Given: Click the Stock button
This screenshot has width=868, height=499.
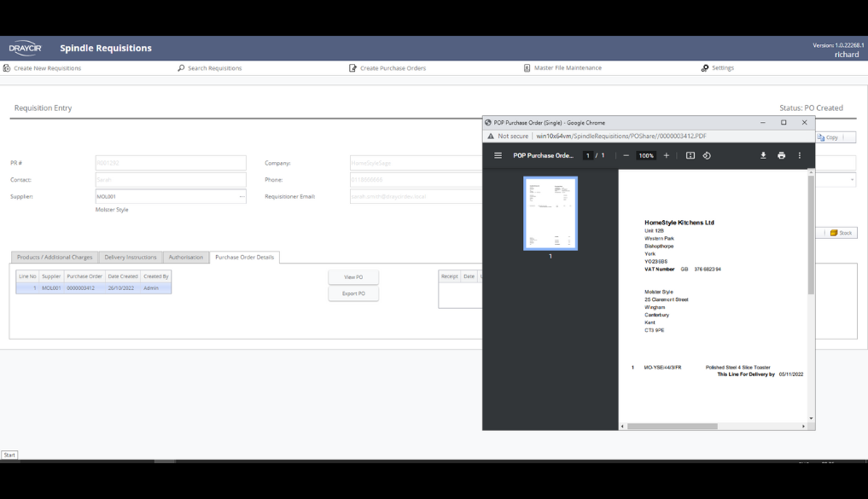Looking at the screenshot, I should [841, 233].
